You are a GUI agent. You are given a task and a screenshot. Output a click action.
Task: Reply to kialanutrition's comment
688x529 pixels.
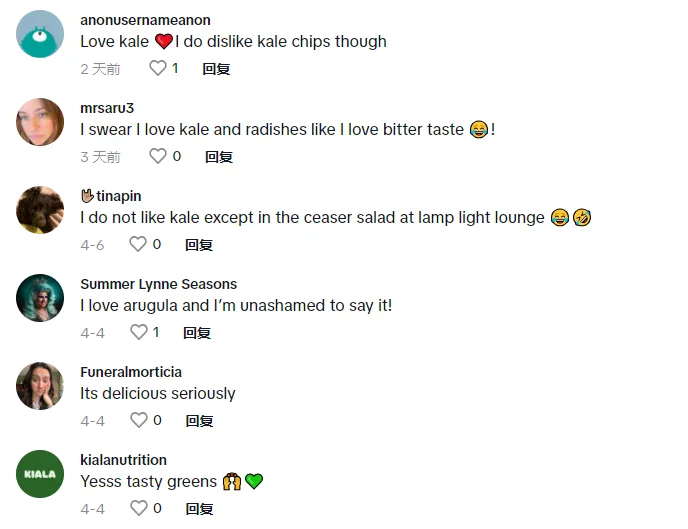200,509
